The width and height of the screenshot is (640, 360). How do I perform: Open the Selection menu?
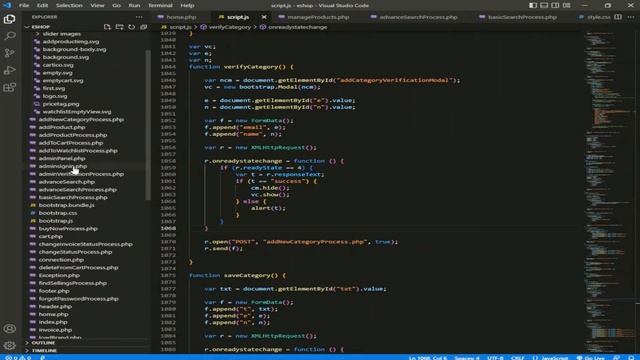point(69,5)
